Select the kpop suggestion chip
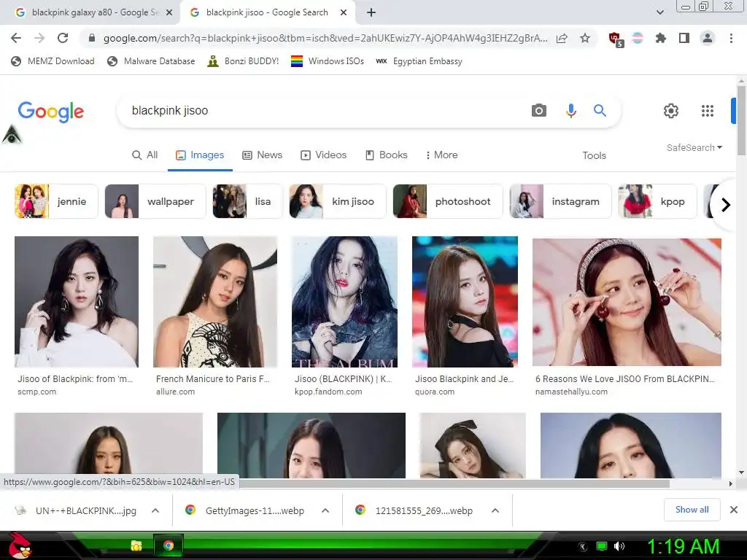 coord(657,201)
